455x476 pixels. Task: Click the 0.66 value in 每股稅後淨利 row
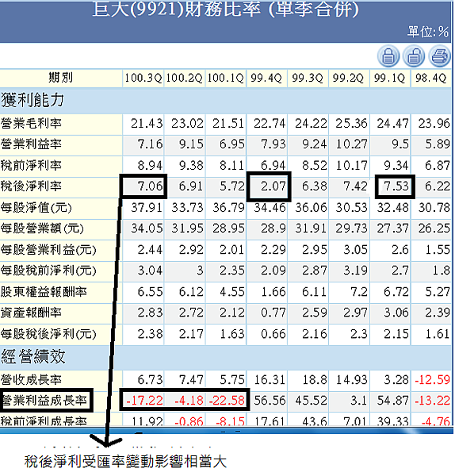point(273,334)
